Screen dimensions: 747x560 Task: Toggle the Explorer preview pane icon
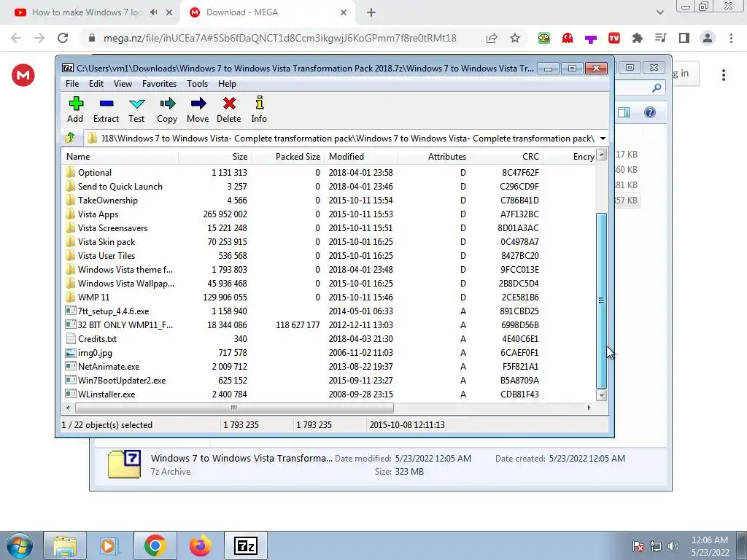pos(624,112)
